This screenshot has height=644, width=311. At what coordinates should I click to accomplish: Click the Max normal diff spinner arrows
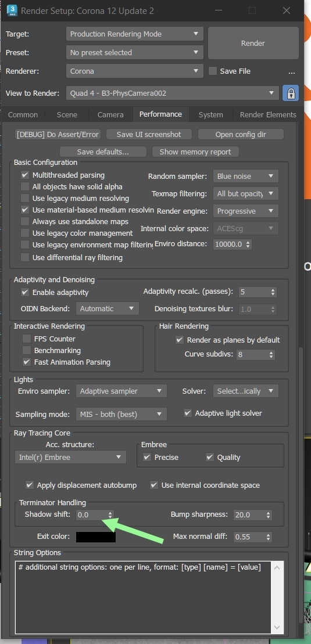tap(269, 537)
